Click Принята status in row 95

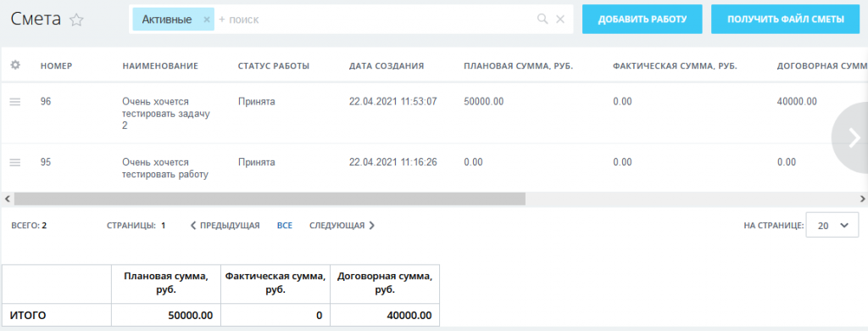coord(256,162)
